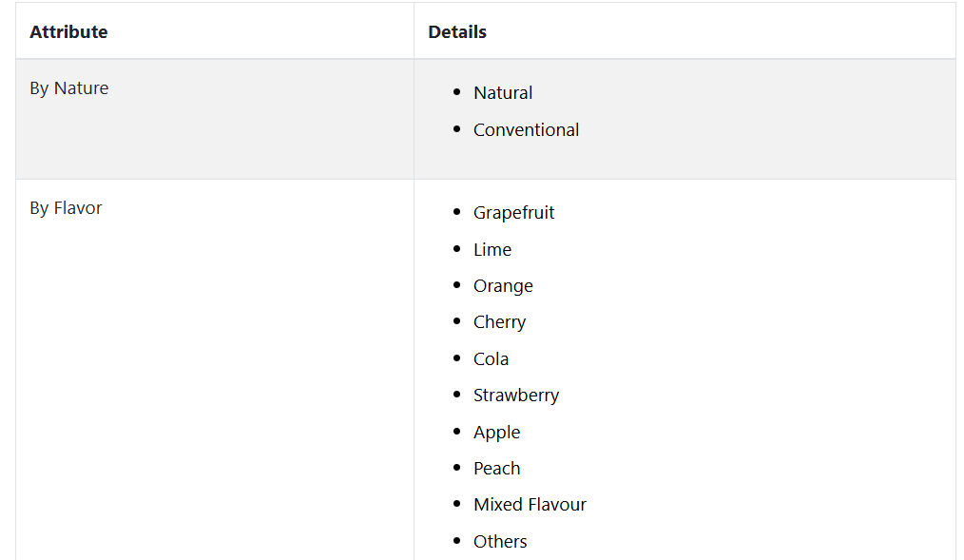Screen dimensions: 964x560
Task: Click the Details column header
Action: coord(456,32)
